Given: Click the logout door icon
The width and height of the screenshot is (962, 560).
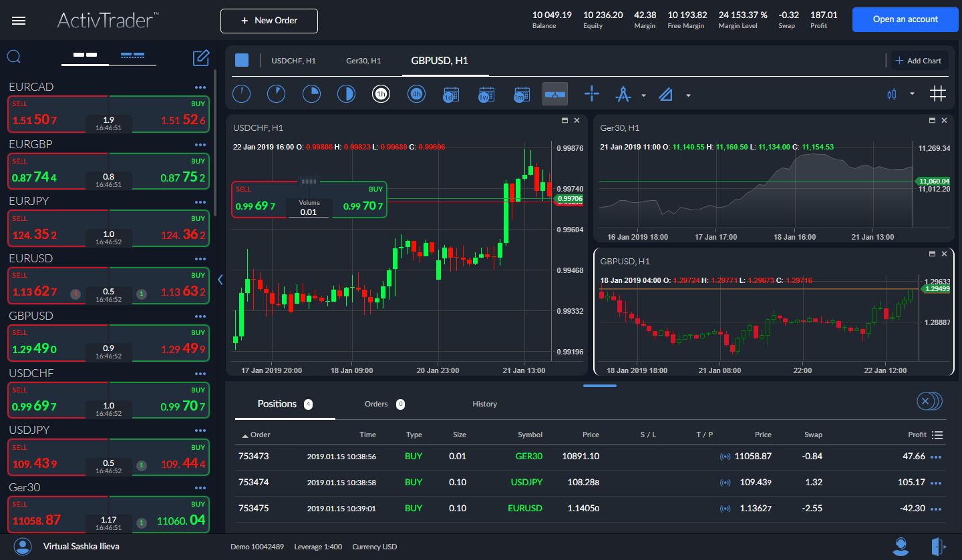Looking at the screenshot, I should pyautogui.click(x=938, y=547).
